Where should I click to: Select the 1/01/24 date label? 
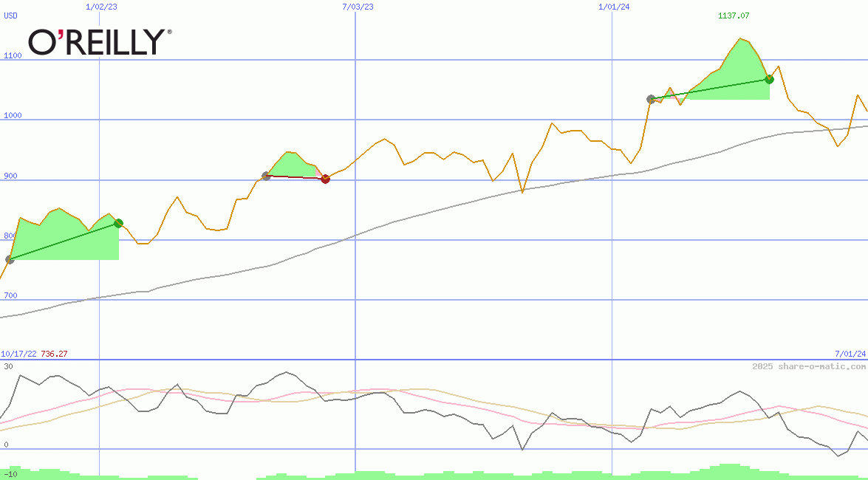click(614, 7)
